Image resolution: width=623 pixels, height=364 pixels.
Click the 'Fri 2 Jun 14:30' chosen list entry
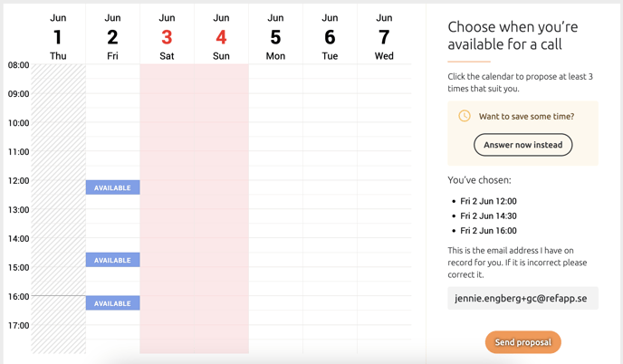[488, 216]
